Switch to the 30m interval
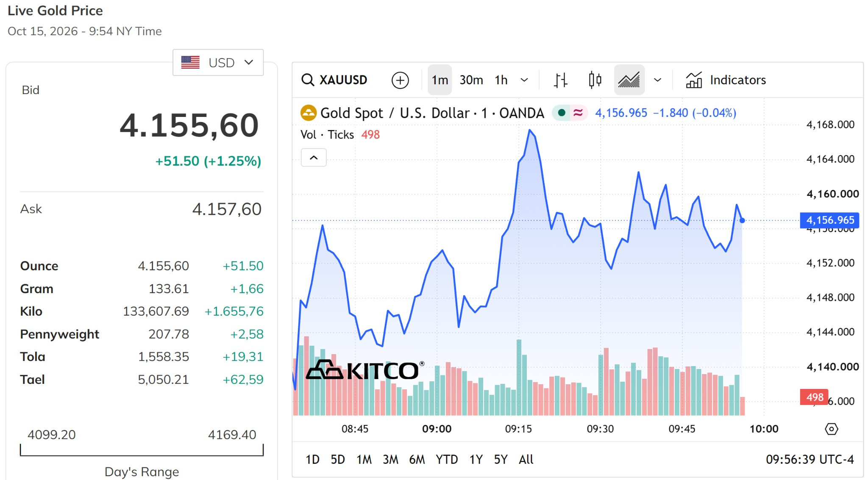 [x=471, y=80]
